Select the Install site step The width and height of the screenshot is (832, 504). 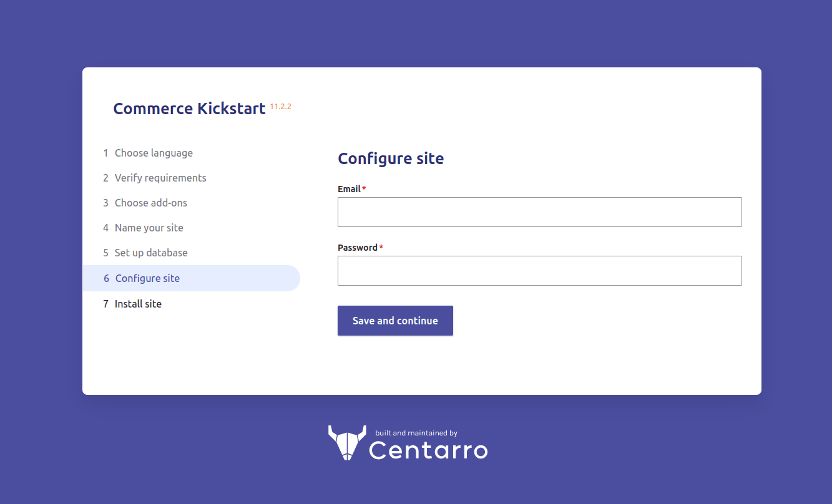pos(132,304)
